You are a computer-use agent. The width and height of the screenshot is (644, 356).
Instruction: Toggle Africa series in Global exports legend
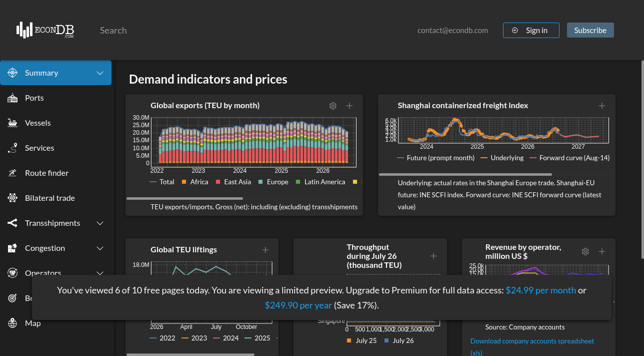point(194,182)
